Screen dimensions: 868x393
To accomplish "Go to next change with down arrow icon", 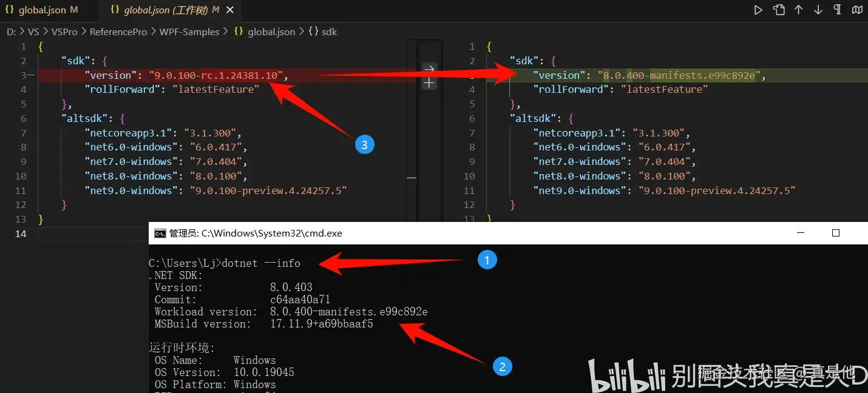I will click(818, 10).
